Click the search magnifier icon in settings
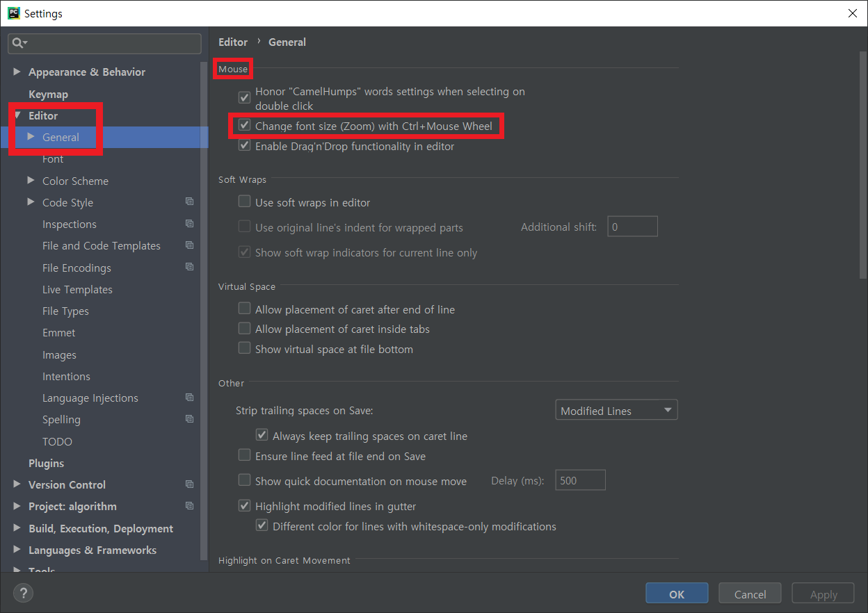 click(19, 43)
